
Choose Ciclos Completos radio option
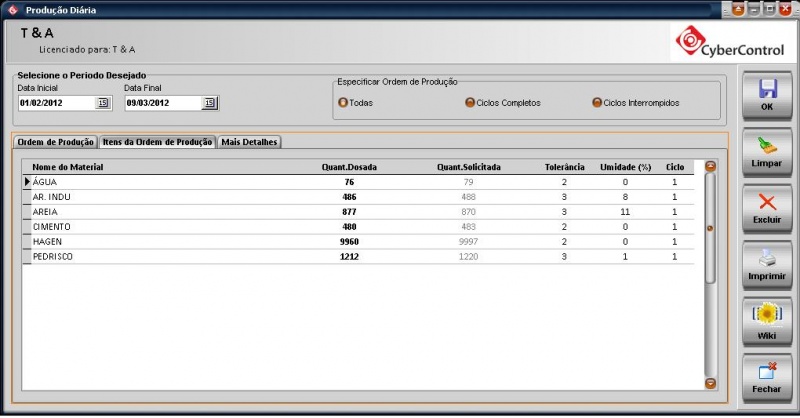(470, 102)
